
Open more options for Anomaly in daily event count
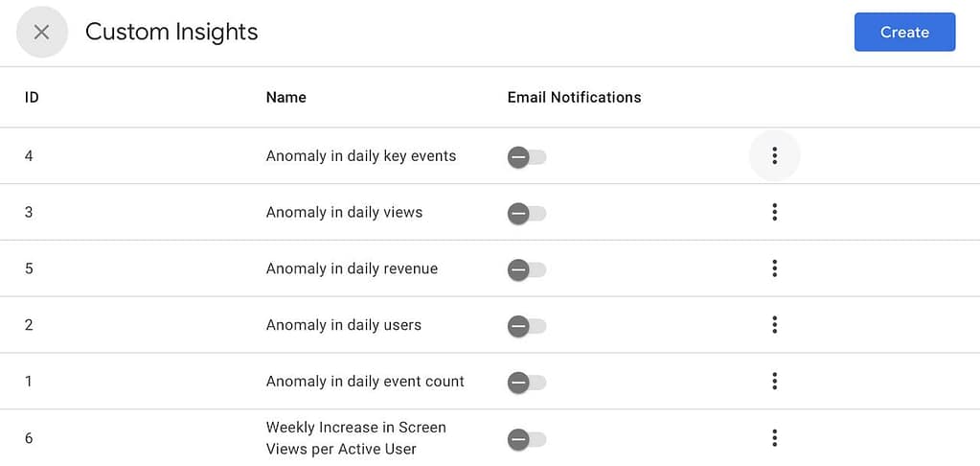pos(774,382)
